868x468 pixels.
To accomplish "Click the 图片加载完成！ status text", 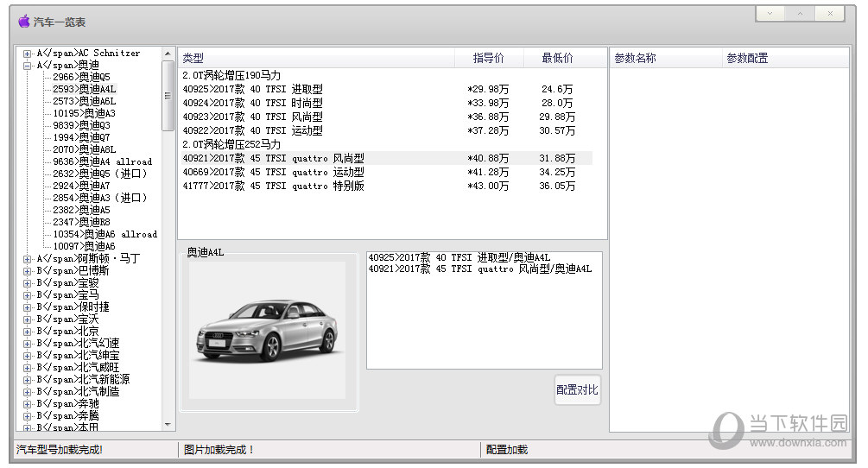I will coord(219,450).
